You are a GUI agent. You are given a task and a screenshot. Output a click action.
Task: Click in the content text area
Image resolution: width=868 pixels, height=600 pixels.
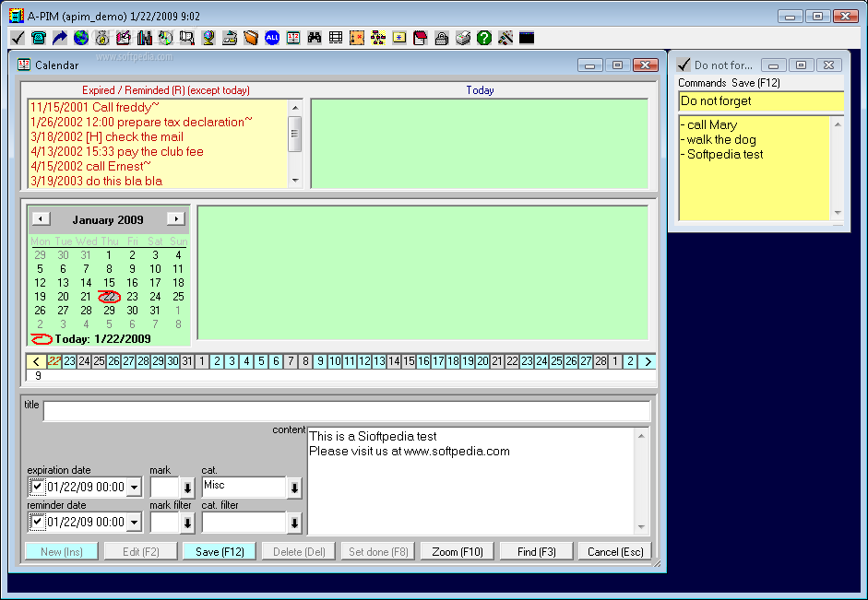coord(470,481)
